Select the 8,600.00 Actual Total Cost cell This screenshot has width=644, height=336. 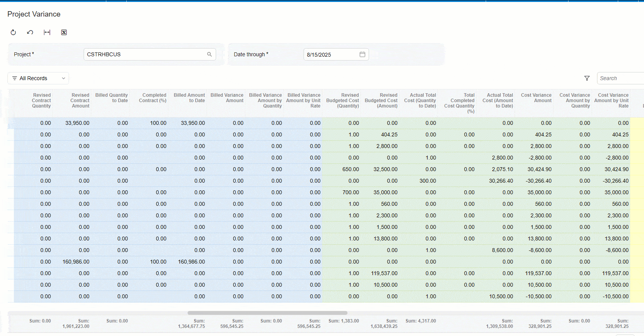[x=496, y=250]
